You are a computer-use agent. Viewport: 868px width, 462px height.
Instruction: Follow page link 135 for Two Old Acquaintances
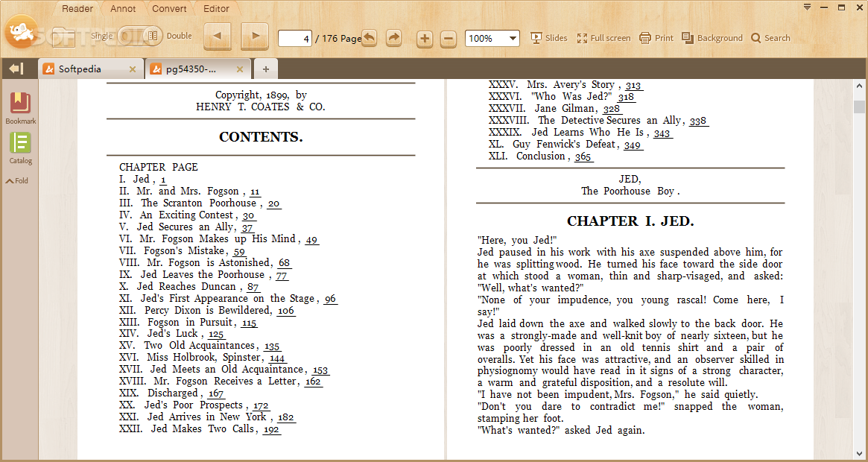coord(272,346)
